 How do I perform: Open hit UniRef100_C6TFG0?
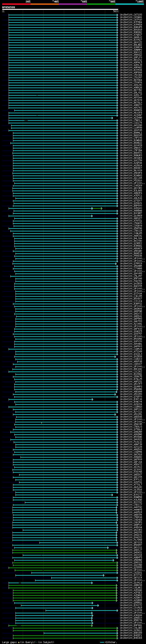click(x=131, y=20)
